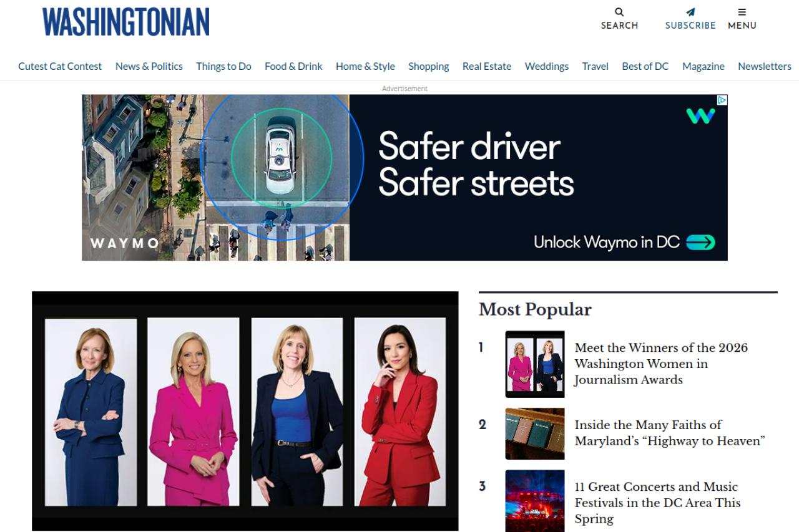
Task: Click the Waymo W logo in banner
Action: click(x=700, y=116)
